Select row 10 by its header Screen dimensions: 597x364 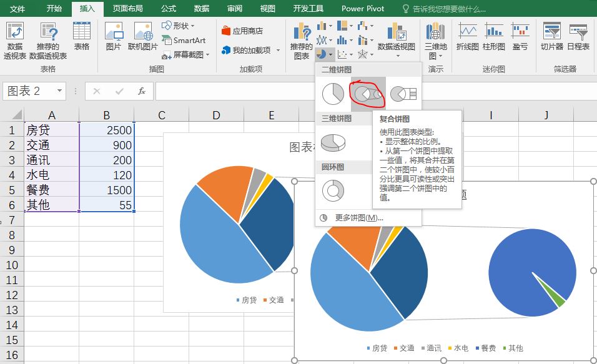point(12,265)
